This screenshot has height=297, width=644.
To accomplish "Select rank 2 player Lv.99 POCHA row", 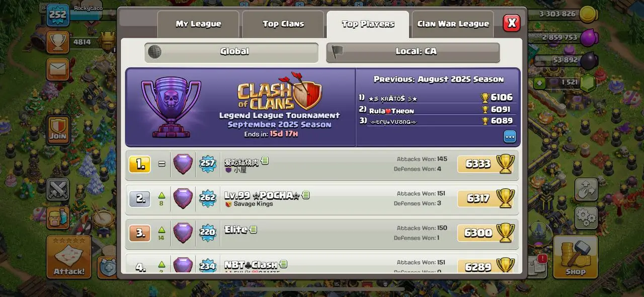I will point(322,198).
